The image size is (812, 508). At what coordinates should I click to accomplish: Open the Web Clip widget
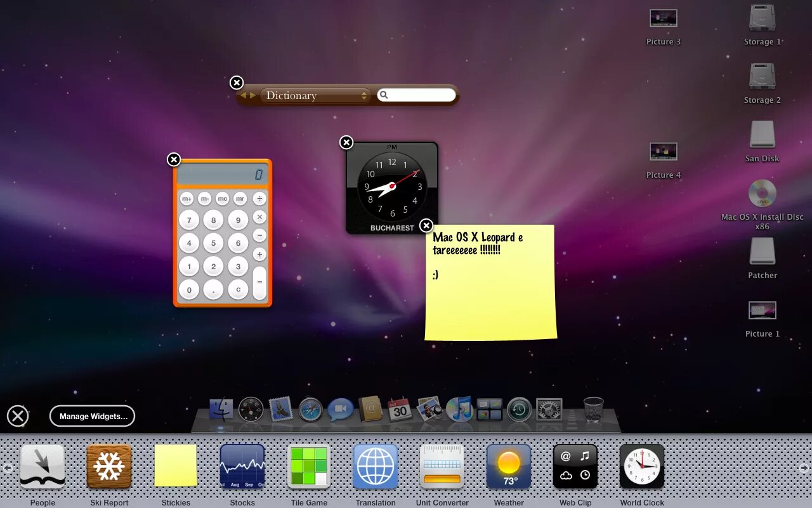575,467
